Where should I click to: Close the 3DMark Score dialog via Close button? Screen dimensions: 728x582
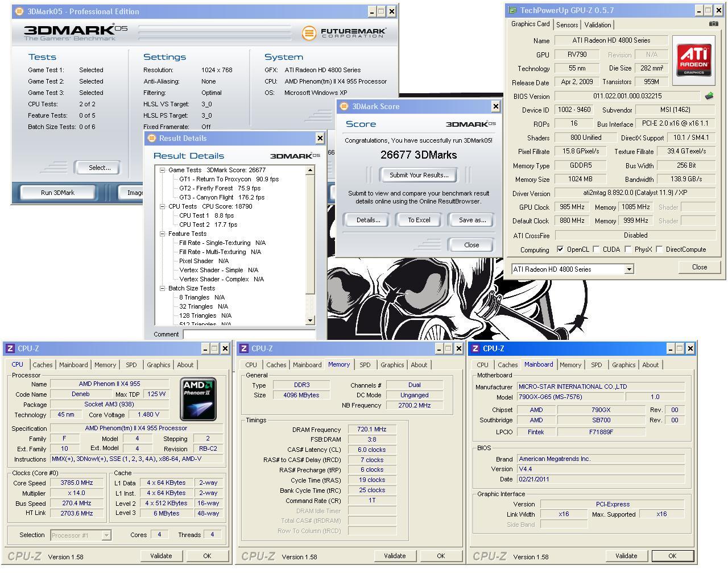(471, 245)
